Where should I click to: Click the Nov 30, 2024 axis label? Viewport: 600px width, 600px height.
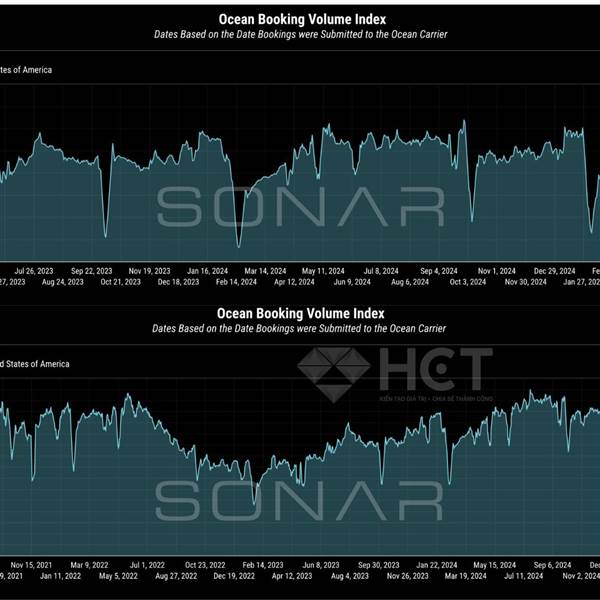(x=526, y=282)
